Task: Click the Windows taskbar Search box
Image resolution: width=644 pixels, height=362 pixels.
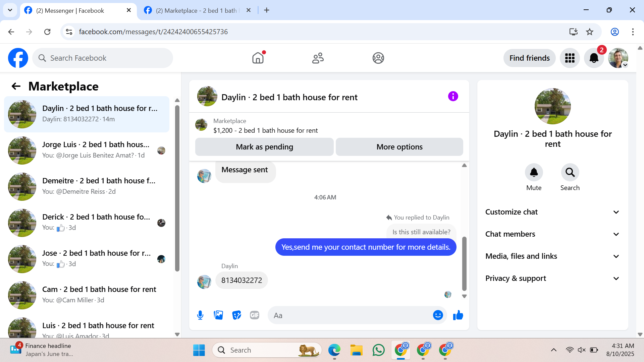Action: [x=267, y=350]
